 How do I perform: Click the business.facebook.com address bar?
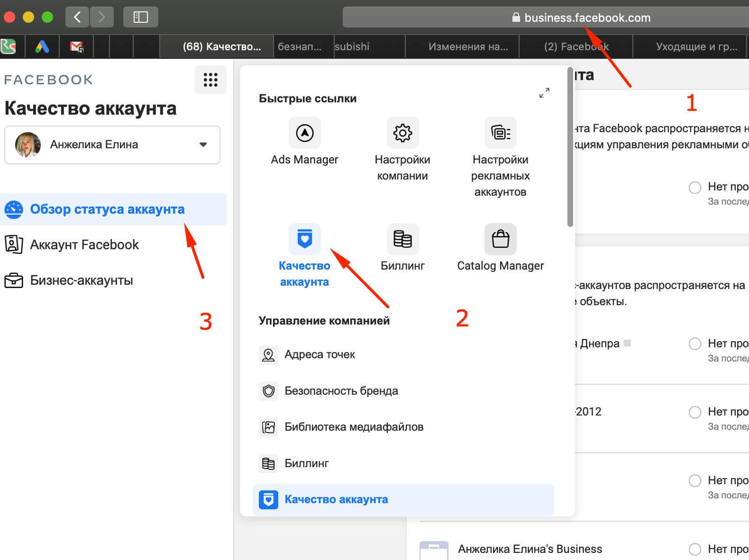pyautogui.click(x=545, y=18)
